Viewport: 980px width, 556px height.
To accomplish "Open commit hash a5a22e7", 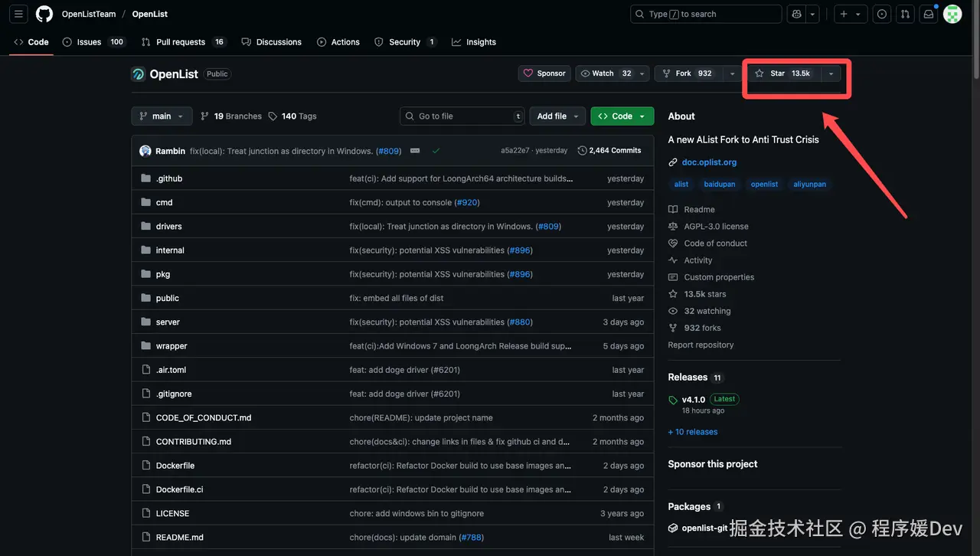I will click(x=515, y=151).
